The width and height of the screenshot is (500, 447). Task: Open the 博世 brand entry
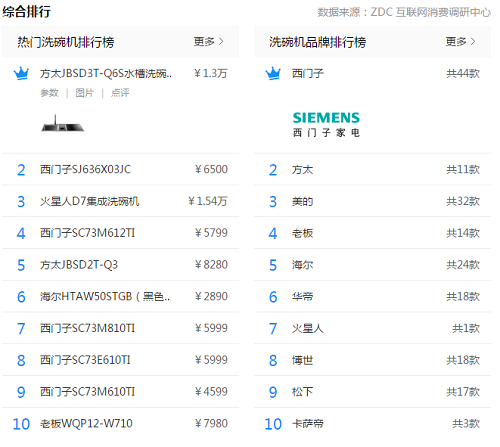point(303,360)
